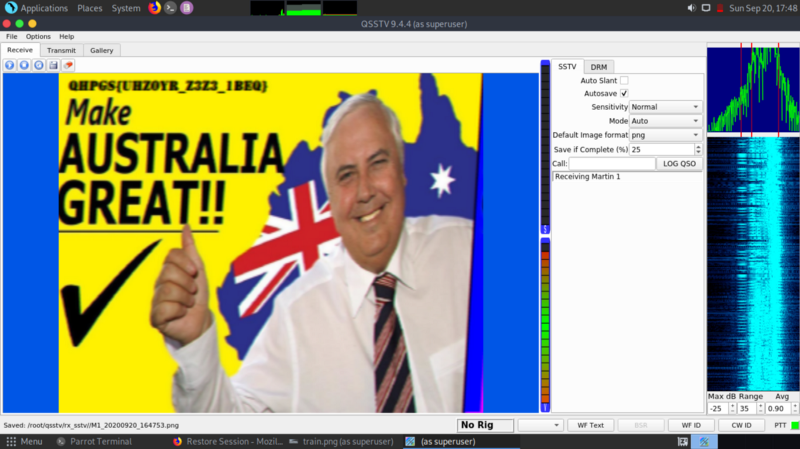Open Default Image format dropdown showing png

[x=665, y=135]
